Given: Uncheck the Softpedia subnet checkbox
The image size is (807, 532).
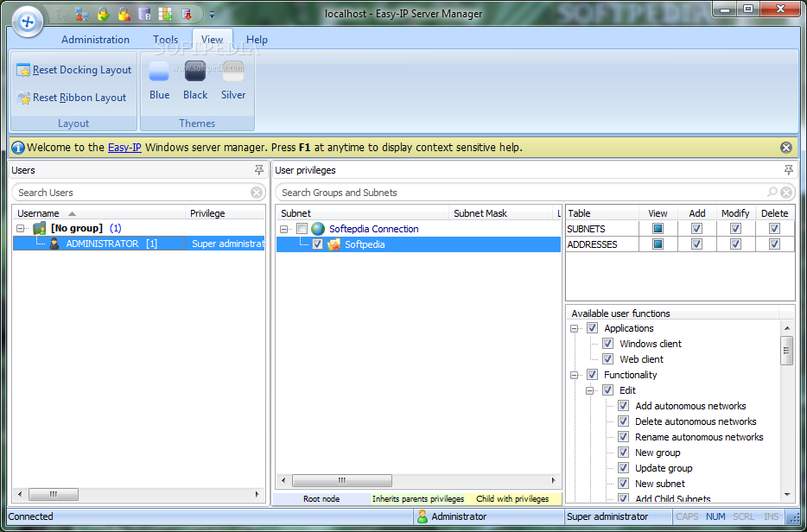Looking at the screenshot, I should coord(318,244).
